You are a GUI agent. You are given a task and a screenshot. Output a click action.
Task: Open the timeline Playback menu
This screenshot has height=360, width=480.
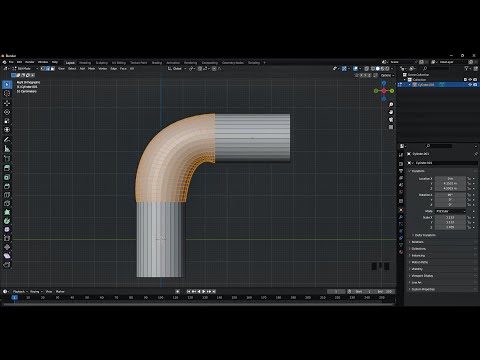20,291
